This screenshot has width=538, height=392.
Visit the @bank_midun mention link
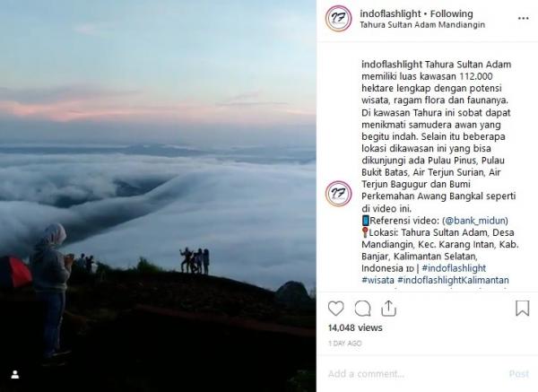point(475,221)
